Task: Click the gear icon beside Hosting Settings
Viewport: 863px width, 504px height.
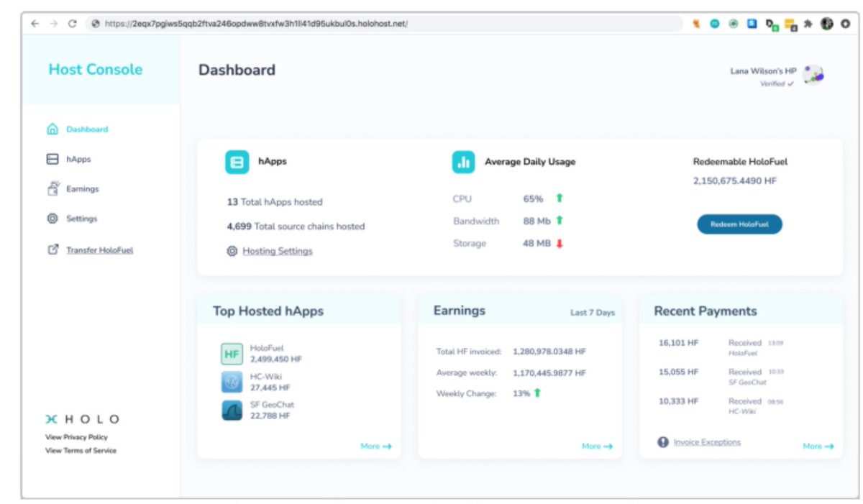Action: click(232, 252)
